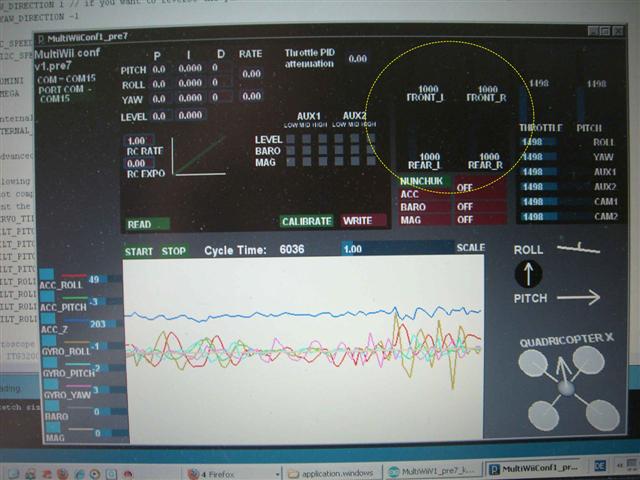This screenshot has height=480, width=640.
Task: Click the DE language indicator in tray
Action: coord(600,466)
